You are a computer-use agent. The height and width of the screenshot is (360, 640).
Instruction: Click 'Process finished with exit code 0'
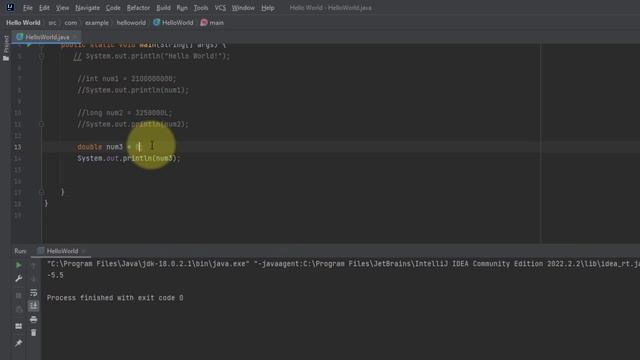[x=115, y=298]
